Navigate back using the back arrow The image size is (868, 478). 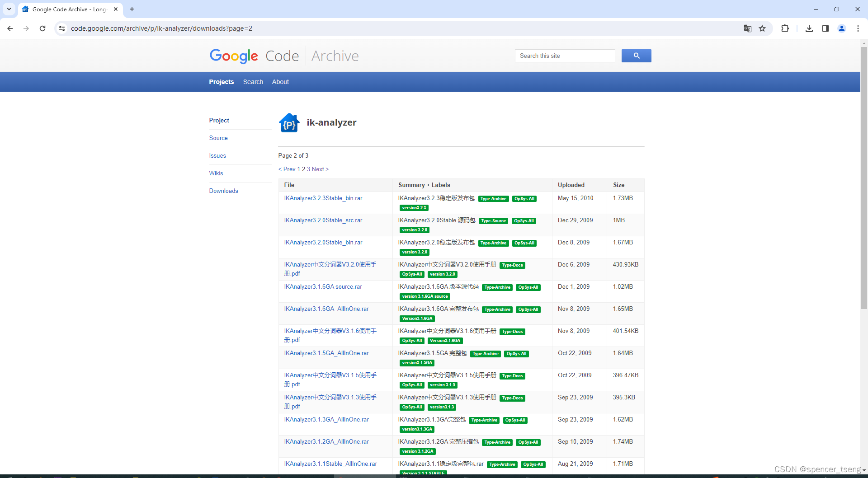click(x=10, y=28)
